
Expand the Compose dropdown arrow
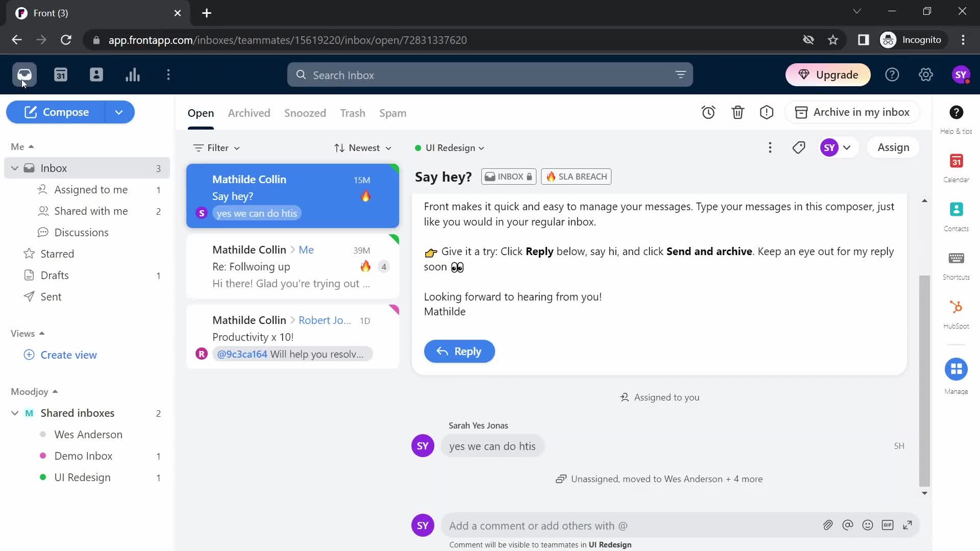(119, 112)
